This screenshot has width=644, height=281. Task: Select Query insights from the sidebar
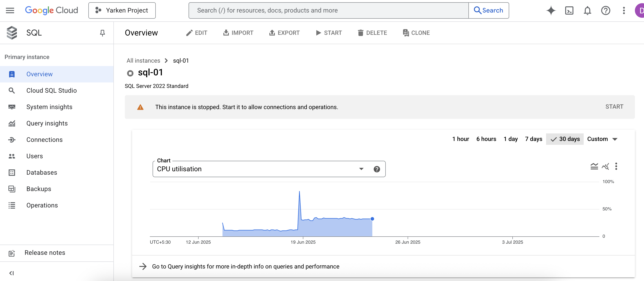(47, 123)
